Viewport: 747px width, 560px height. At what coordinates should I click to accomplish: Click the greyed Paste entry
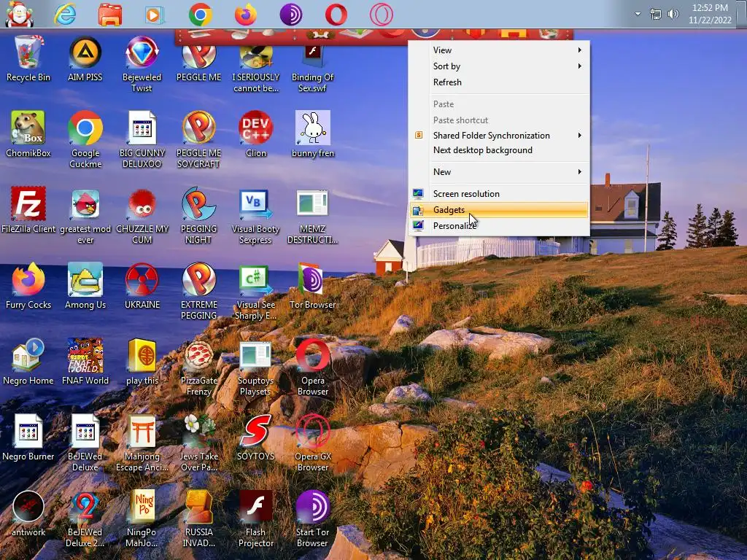[x=499, y=104]
